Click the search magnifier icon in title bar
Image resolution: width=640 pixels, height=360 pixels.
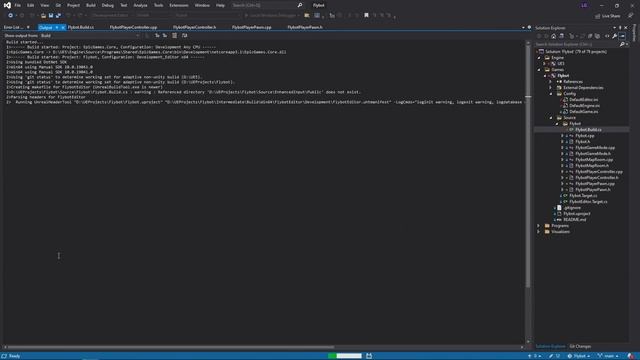[300, 5]
